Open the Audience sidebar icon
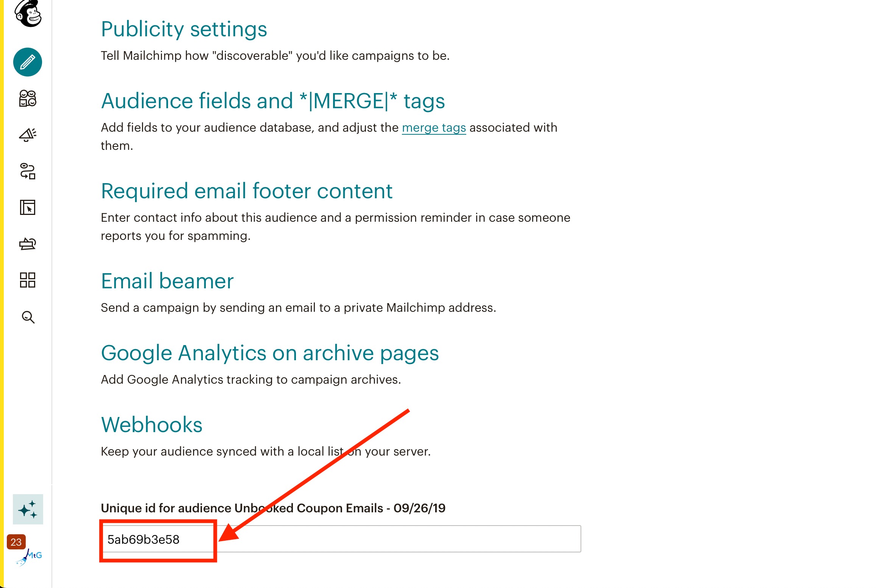Viewport: 878px width, 588px height. point(28,98)
